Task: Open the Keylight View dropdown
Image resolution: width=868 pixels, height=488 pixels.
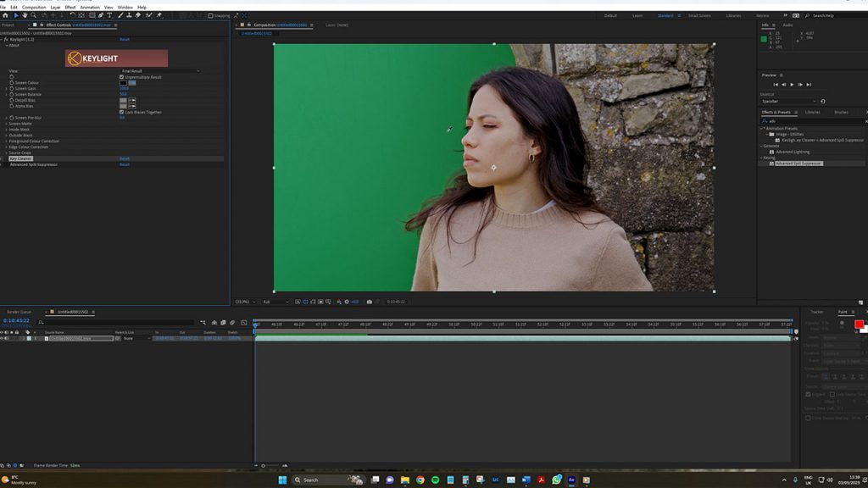Action: (x=160, y=71)
